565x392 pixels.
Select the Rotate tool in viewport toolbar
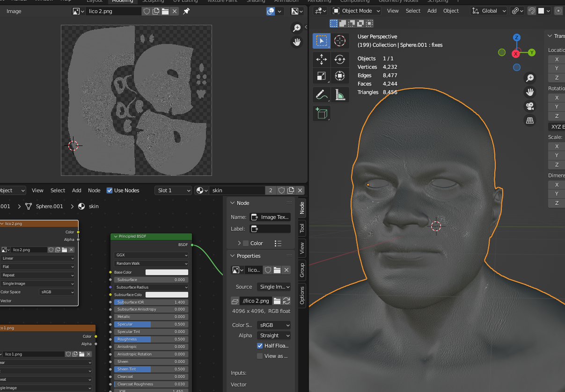tap(340, 59)
